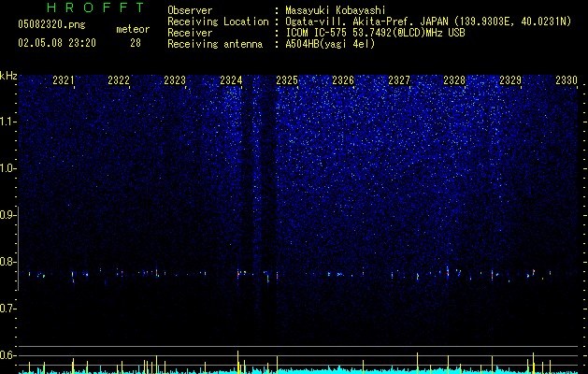The height and width of the screenshot is (374, 588).
Task: Select the file name 05082320.png
Action: tap(51, 24)
